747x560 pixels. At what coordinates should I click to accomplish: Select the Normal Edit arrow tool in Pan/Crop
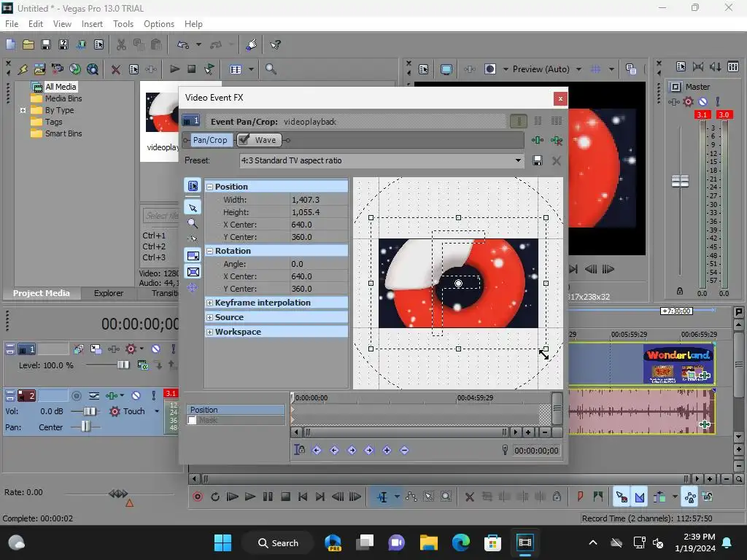coord(193,208)
